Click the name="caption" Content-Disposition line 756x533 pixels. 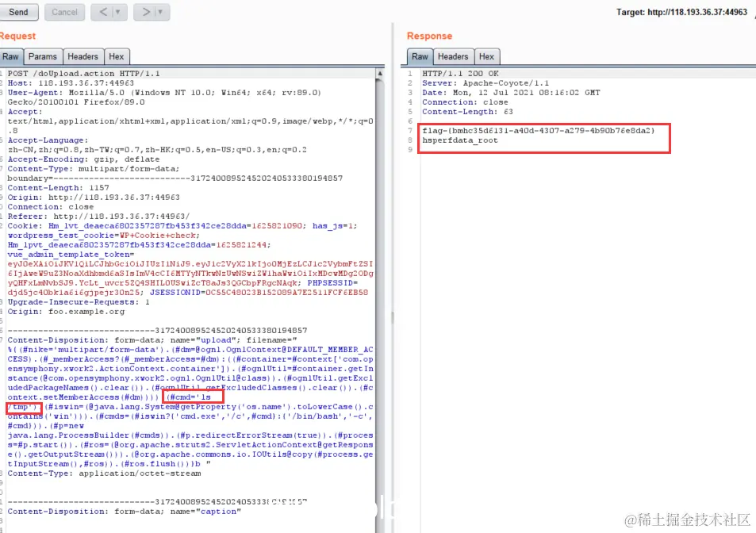(124, 512)
